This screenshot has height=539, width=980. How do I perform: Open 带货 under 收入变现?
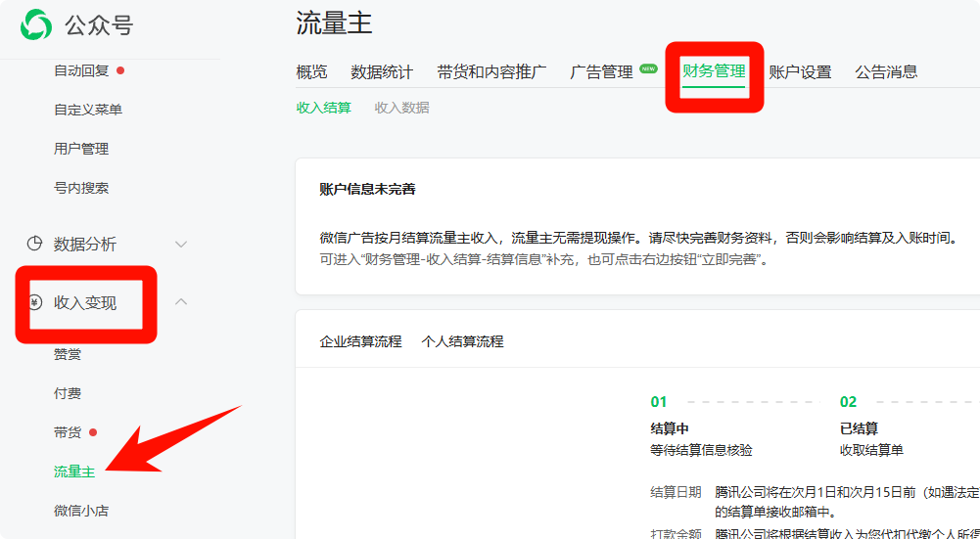(x=68, y=432)
